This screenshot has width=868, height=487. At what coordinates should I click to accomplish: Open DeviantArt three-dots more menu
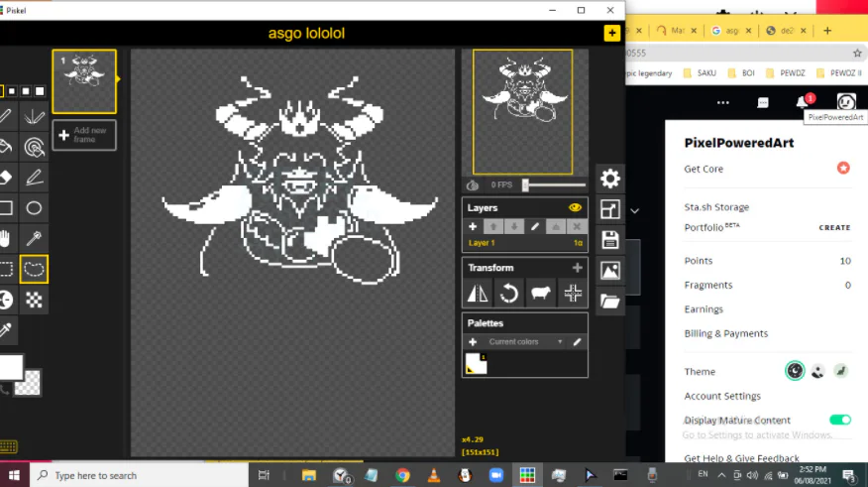click(723, 102)
